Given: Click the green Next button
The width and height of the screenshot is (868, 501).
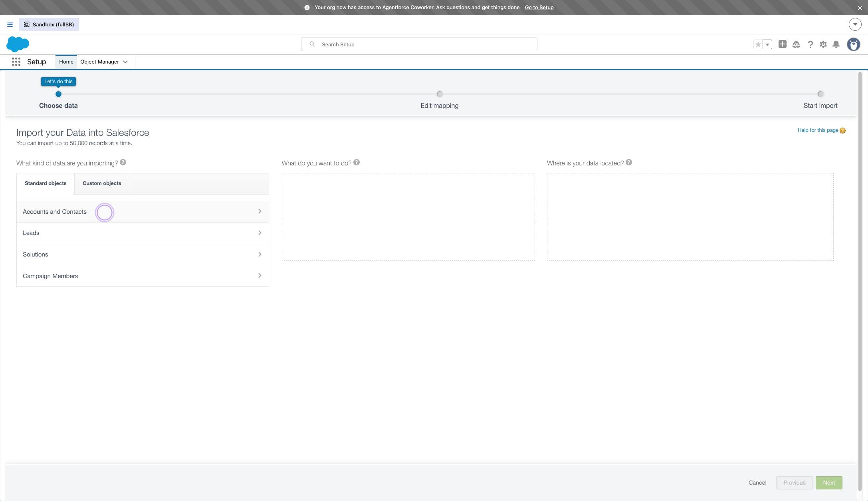Looking at the screenshot, I should point(829,483).
